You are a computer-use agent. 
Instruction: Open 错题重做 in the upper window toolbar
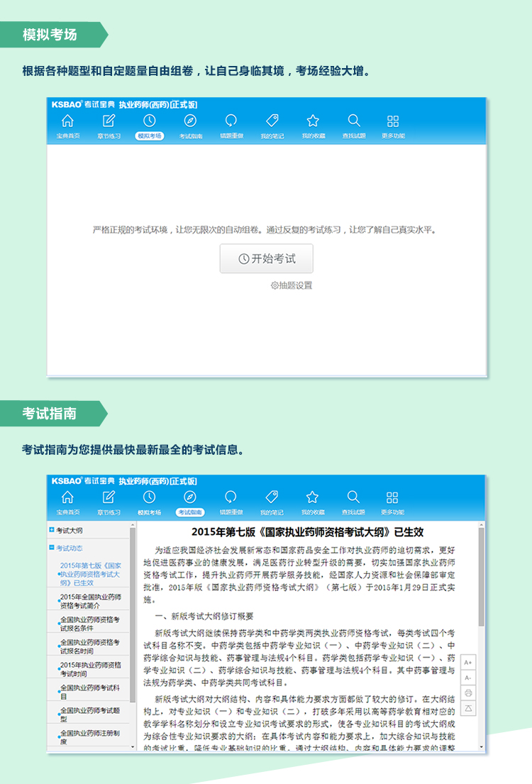[231, 126]
